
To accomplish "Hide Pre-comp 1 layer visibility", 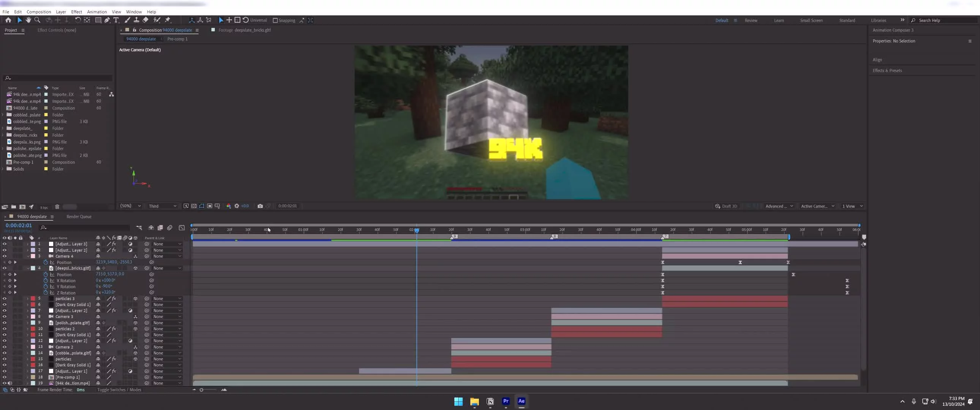I will pos(5,377).
